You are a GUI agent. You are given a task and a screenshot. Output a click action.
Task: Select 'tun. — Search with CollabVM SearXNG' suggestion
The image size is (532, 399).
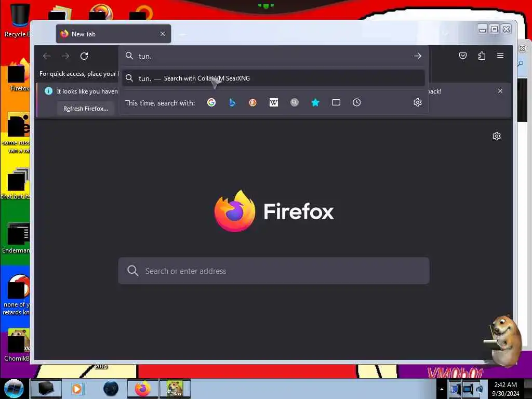click(273, 78)
